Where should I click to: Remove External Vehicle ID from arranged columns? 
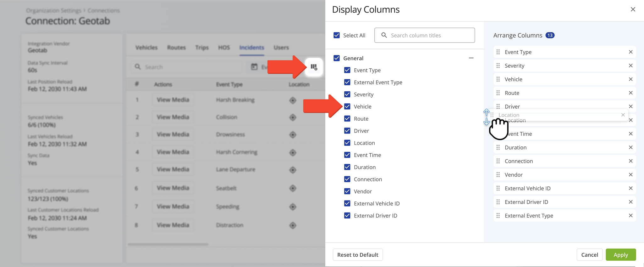click(630, 188)
